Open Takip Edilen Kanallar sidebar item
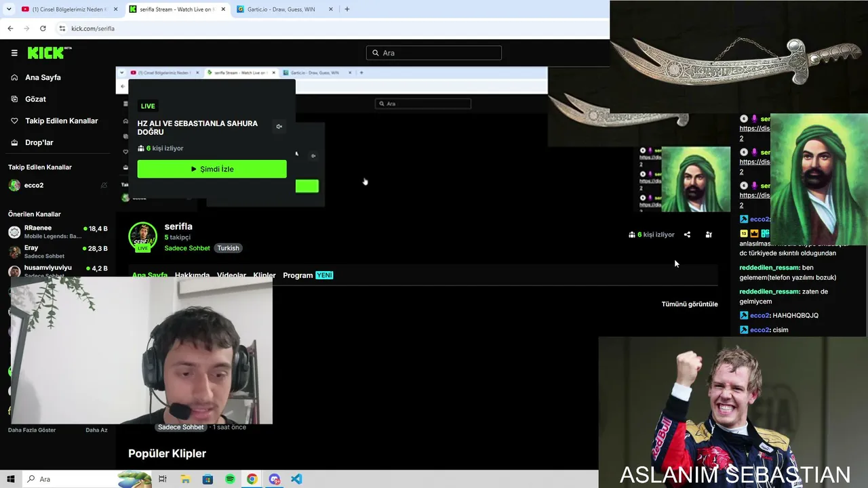 [62, 121]
